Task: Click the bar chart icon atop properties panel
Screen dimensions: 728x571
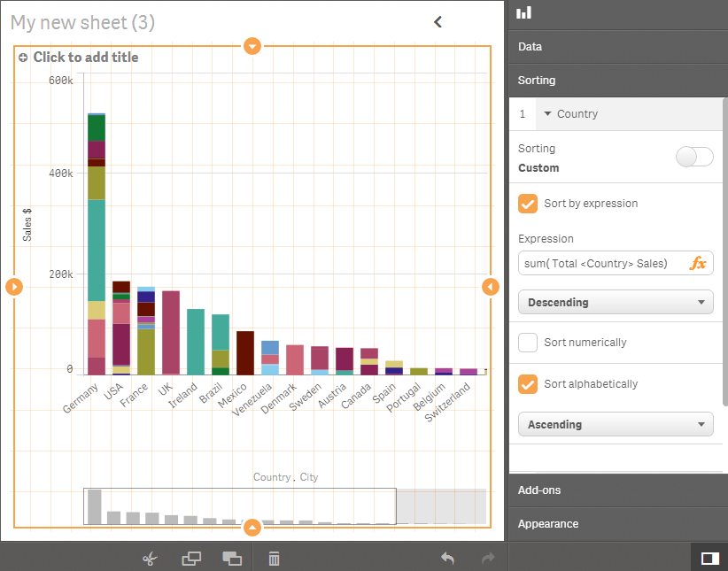Action: [524, 12]
